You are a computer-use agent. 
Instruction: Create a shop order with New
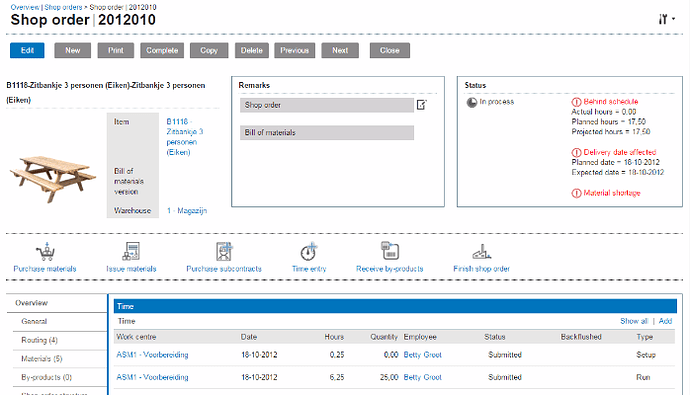[x=73, y=50]
